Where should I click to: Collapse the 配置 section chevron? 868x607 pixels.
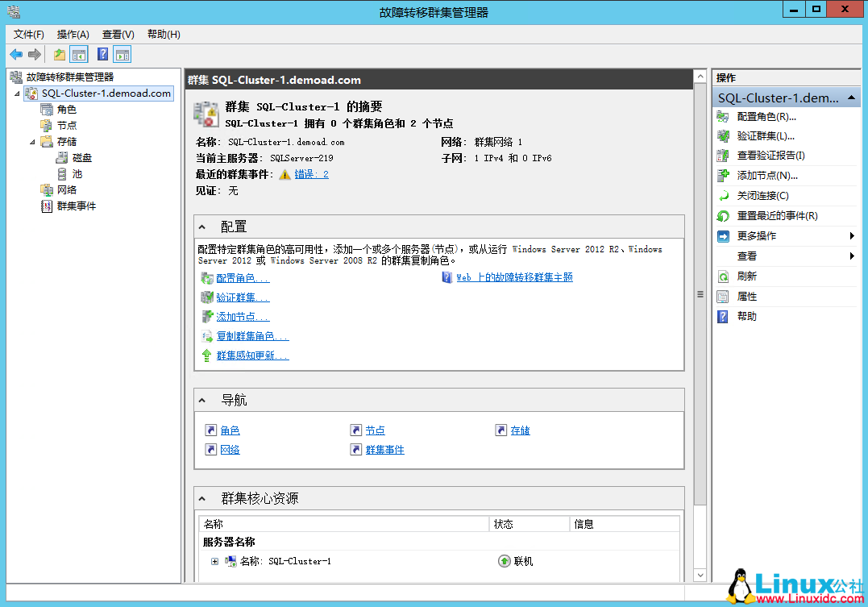[201, 227]
